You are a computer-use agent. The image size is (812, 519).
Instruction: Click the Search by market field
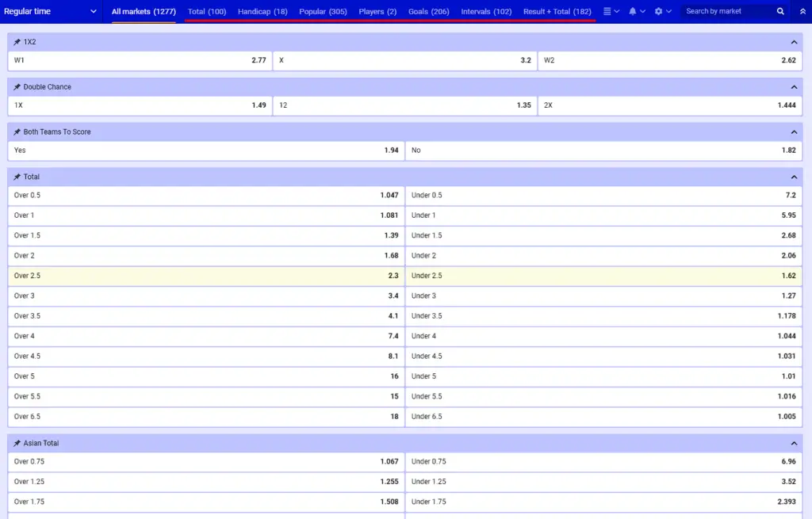(726, 12)
